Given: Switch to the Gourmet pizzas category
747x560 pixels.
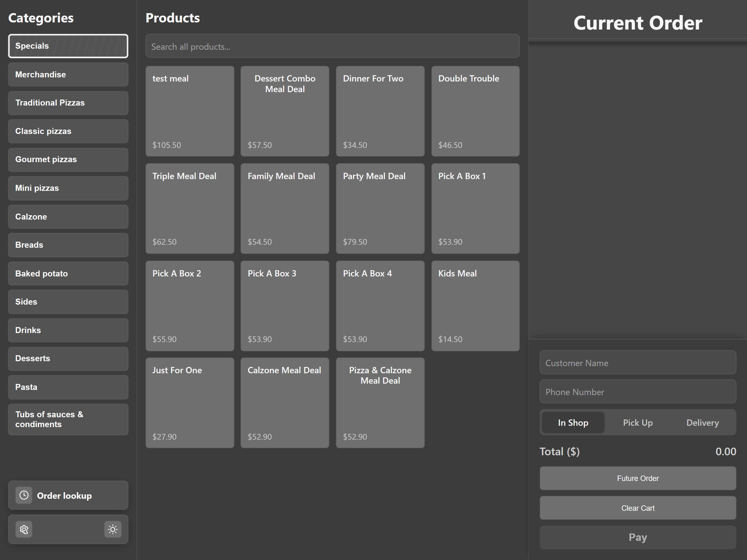Looking at the screenshot, I should pos(68,159).
